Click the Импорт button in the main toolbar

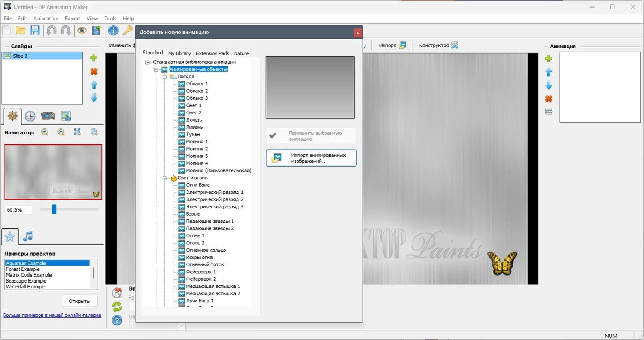(x=392, y=45)
